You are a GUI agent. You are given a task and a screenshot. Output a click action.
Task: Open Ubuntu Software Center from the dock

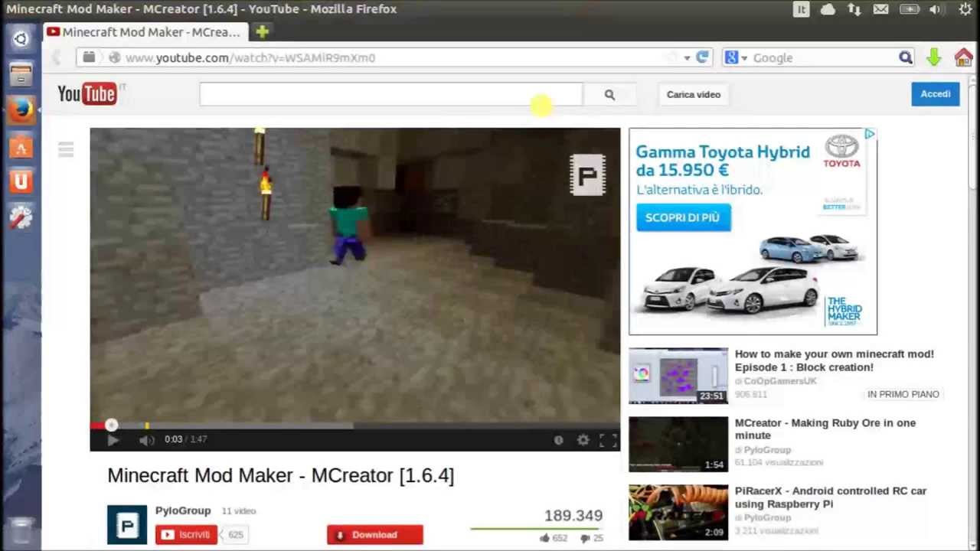21,147
